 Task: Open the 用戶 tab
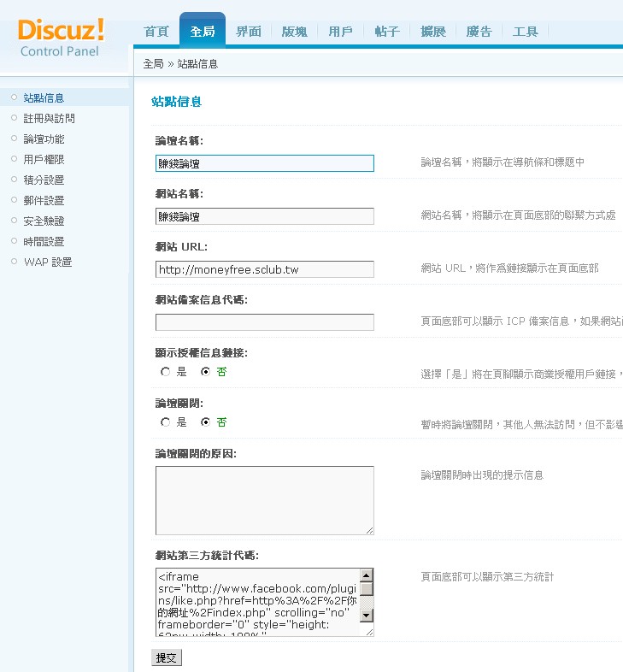click(340, 32)
